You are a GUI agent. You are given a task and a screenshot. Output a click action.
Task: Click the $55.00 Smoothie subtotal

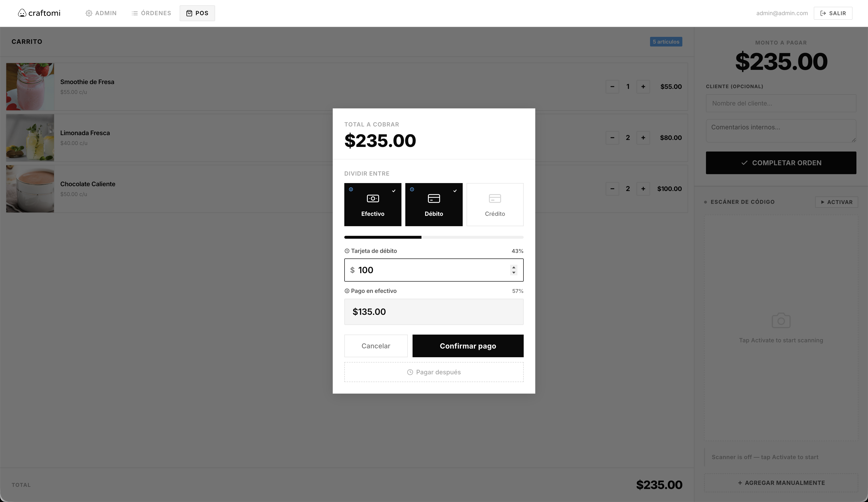click(671, 87)
